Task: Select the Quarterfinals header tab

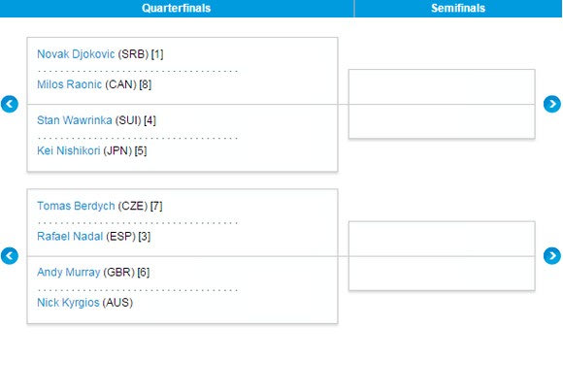Action: point(177,9)
